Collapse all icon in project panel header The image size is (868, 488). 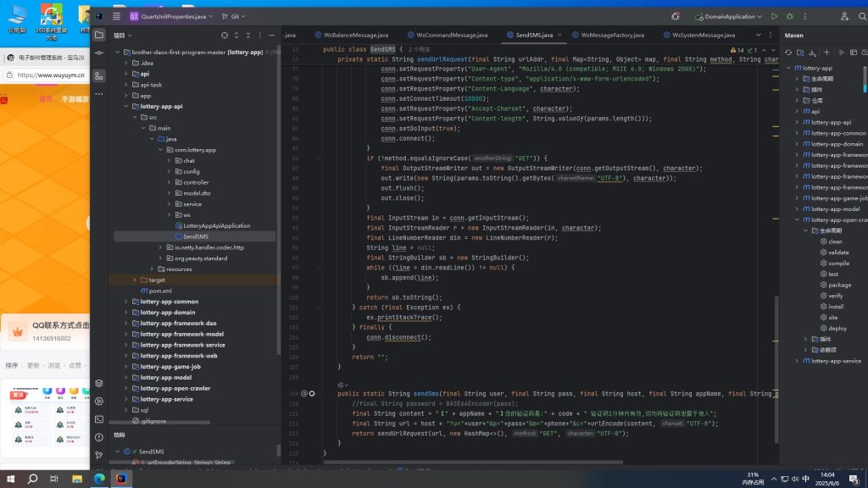pyautogui.click(x=248, y=36)
